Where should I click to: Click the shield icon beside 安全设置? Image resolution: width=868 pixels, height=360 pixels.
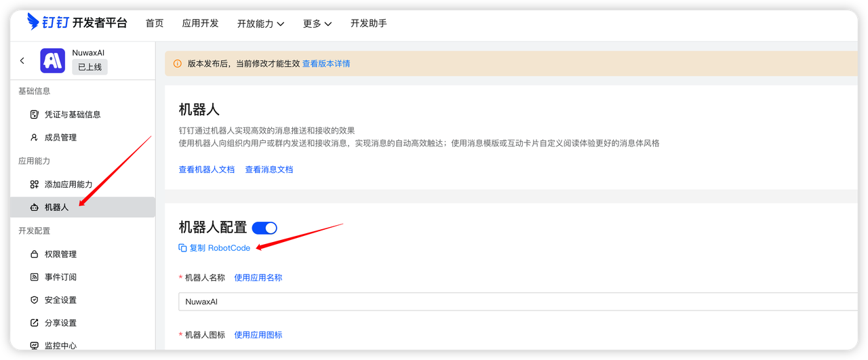pos(35,300)
